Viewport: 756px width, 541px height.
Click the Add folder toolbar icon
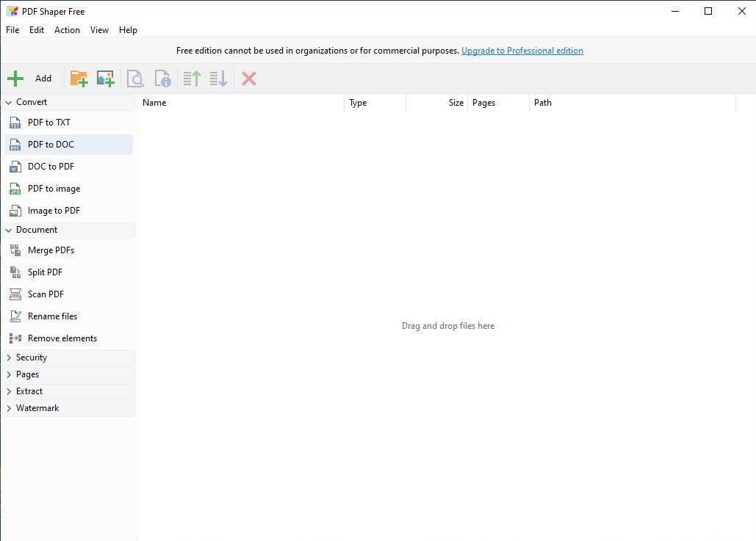pyautogui.click(x=79, y=79)
